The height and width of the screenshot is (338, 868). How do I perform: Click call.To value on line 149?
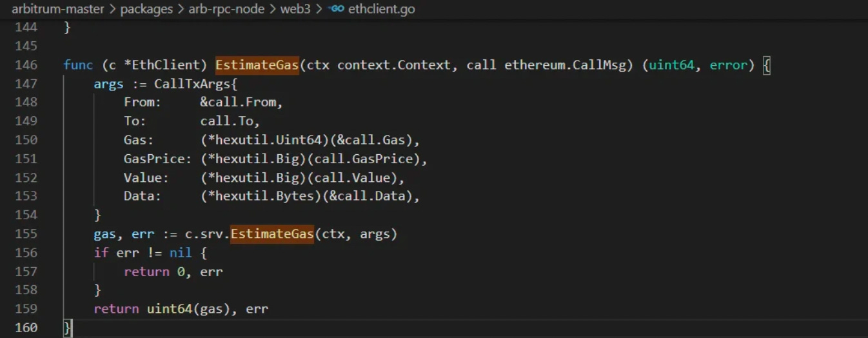[x=226, y=121]
